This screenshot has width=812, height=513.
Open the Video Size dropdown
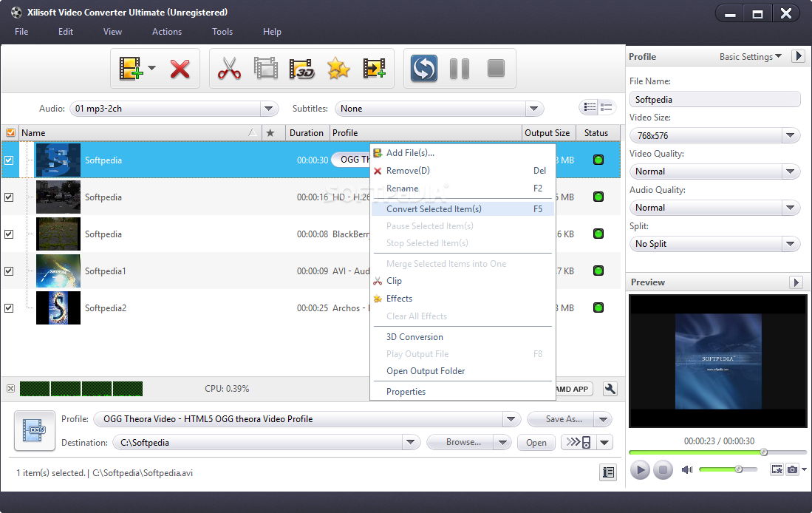790,135
